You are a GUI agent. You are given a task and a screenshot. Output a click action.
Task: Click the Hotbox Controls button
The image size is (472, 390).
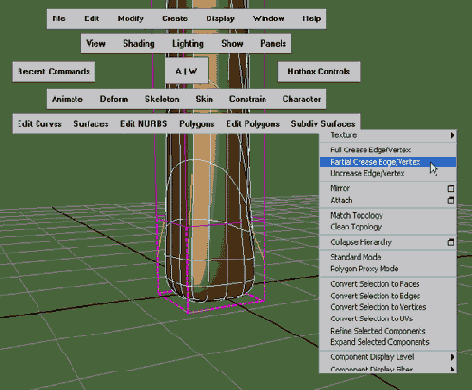319,72
